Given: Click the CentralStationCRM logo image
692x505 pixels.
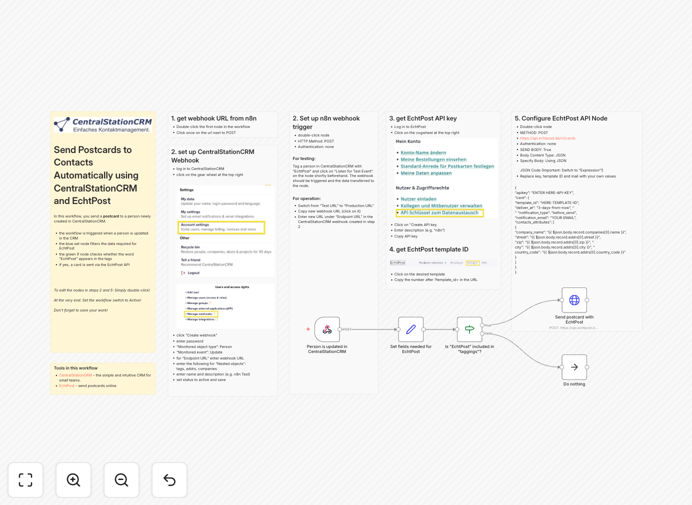Looking at the screenshot, I should pos(103,124).
